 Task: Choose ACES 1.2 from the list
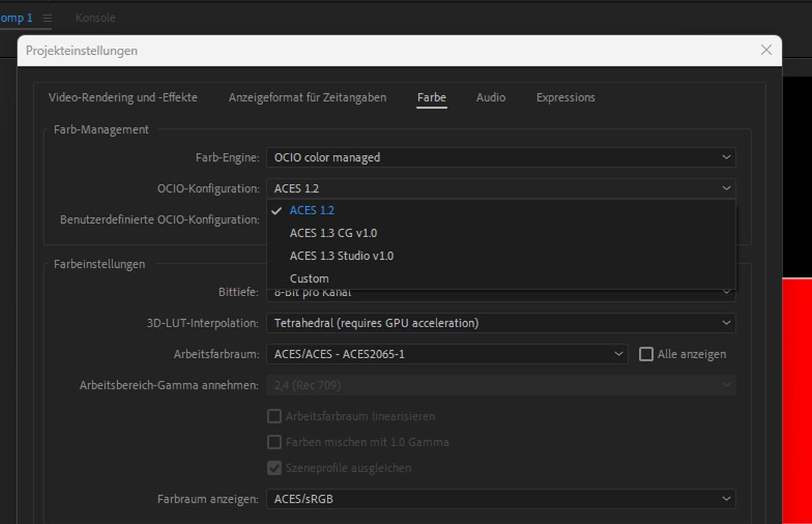pyautogui.click(x=312, y=210)
